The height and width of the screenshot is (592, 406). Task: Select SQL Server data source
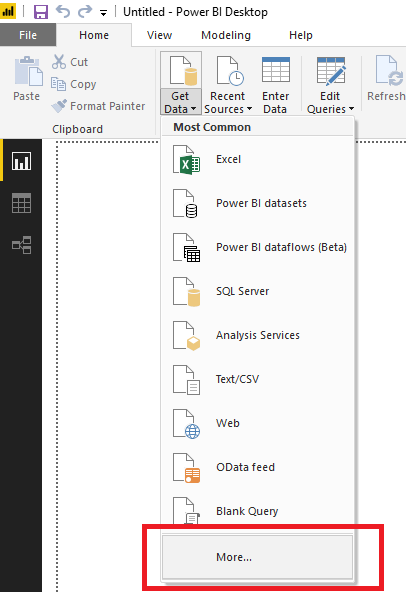258,291
